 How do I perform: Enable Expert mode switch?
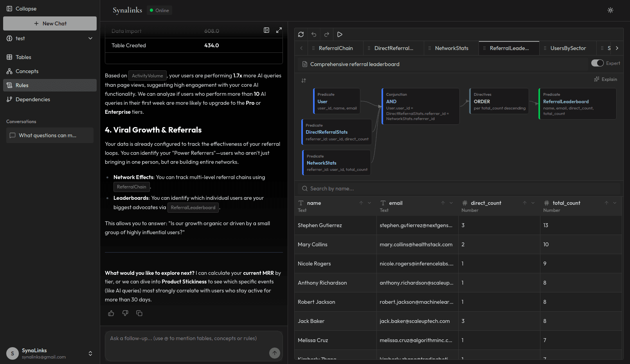(x=598, y=63)
